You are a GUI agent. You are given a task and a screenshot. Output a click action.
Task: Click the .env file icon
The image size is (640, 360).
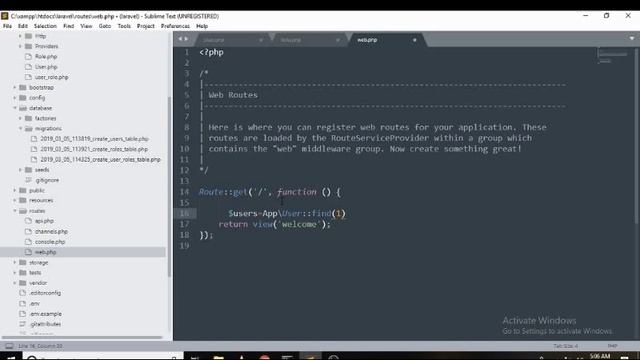(23, 304)
